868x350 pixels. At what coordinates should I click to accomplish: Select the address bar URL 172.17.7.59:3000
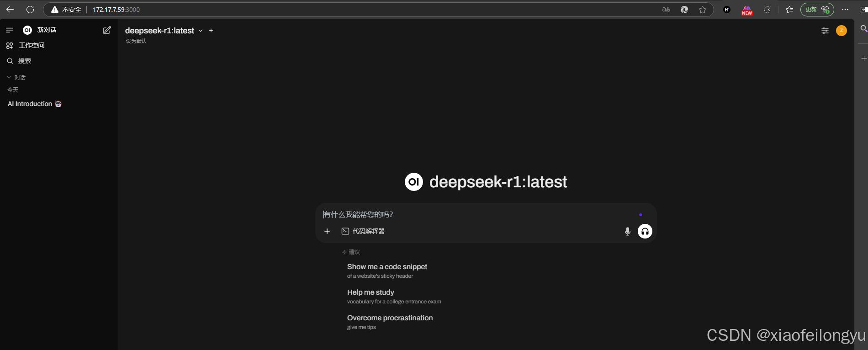pyautogui.click(x=116, y=10)
